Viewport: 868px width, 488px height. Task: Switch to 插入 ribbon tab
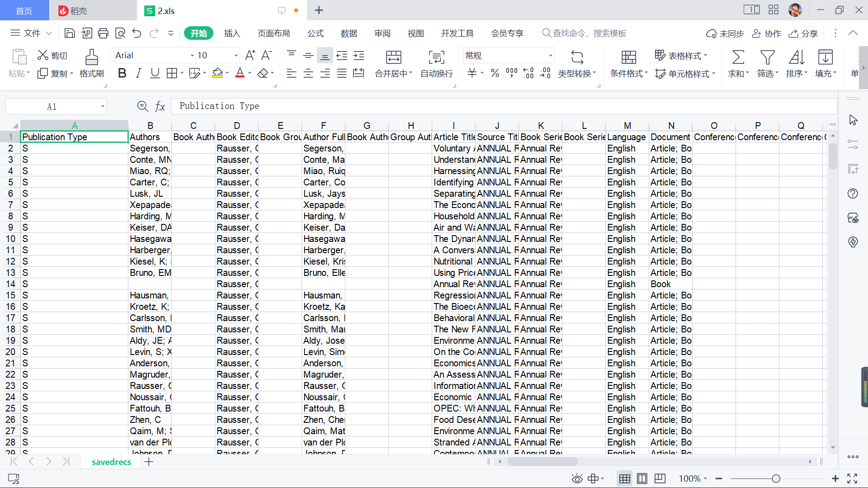pyautogui.click(x=232, y=33)
